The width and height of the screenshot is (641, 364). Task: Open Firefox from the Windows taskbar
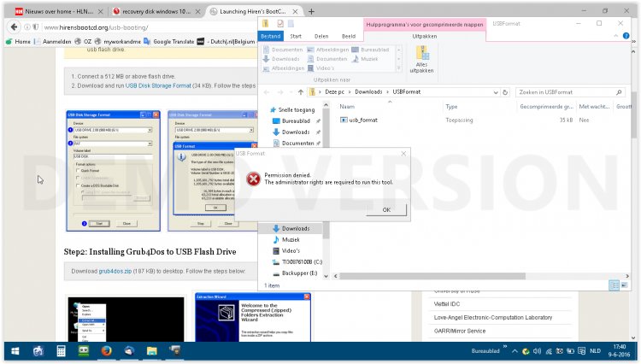click(x=106, y=350)
